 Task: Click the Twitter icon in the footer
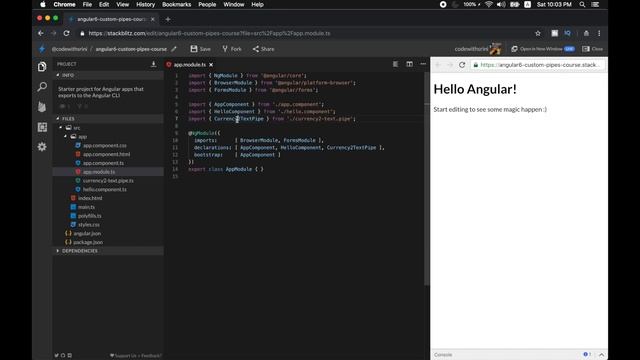tap(56, 356)
